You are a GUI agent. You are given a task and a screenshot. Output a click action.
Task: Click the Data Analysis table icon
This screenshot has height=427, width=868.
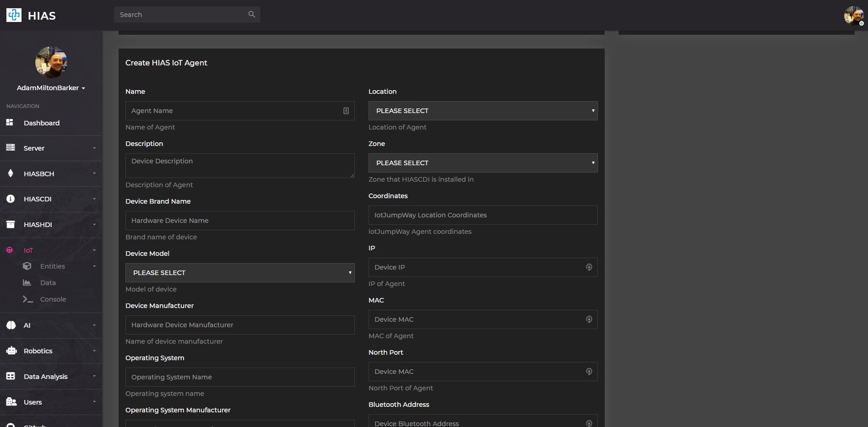(x=11, y=376)
